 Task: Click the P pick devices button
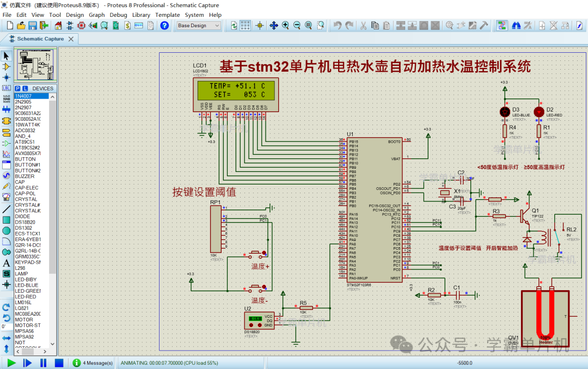(x=17, y=89)
